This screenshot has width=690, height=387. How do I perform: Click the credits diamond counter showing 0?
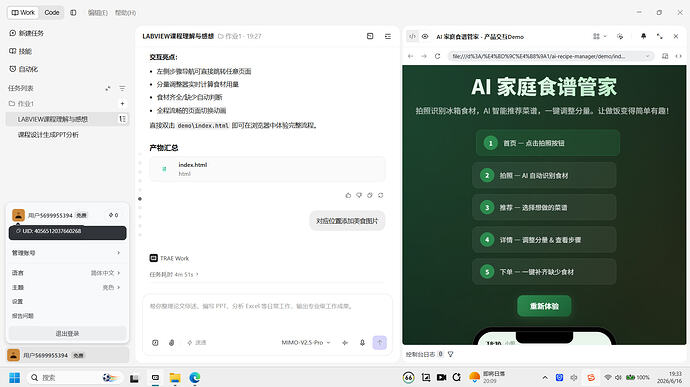pyautogui.click(x=113, y=215)
